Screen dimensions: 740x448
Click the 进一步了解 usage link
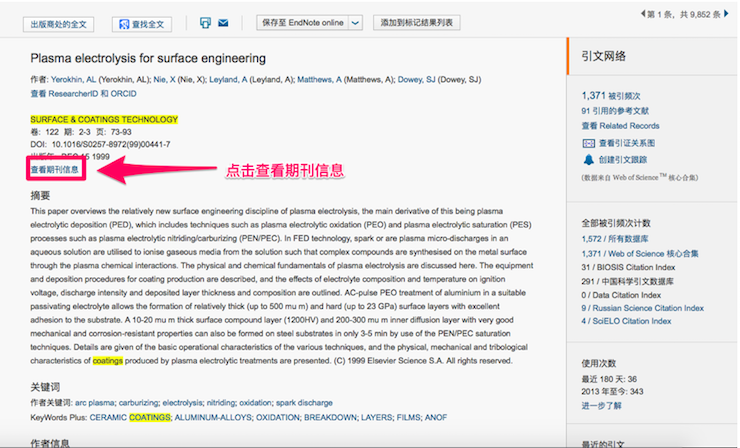click(601, 405)
